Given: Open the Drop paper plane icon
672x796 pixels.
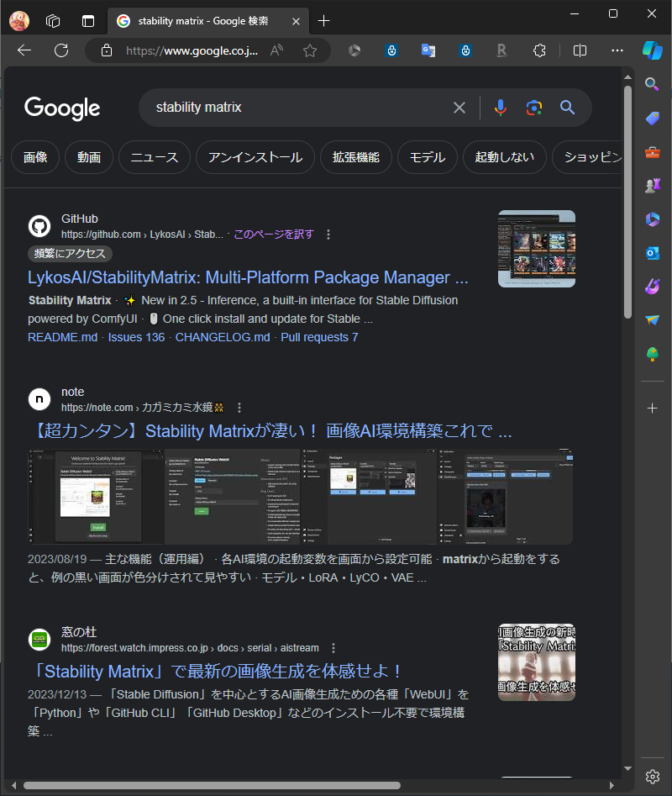Looking at the screenshot, I should click(x=652, y=319).
